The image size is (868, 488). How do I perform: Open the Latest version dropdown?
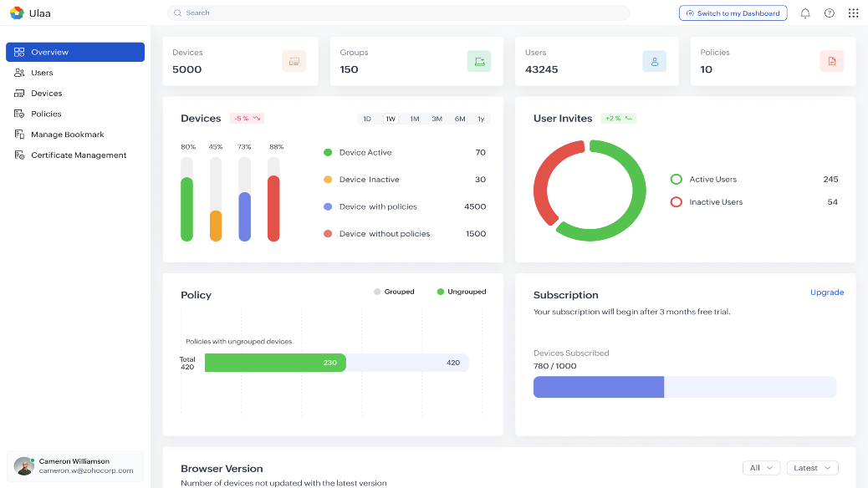point(812,468)
